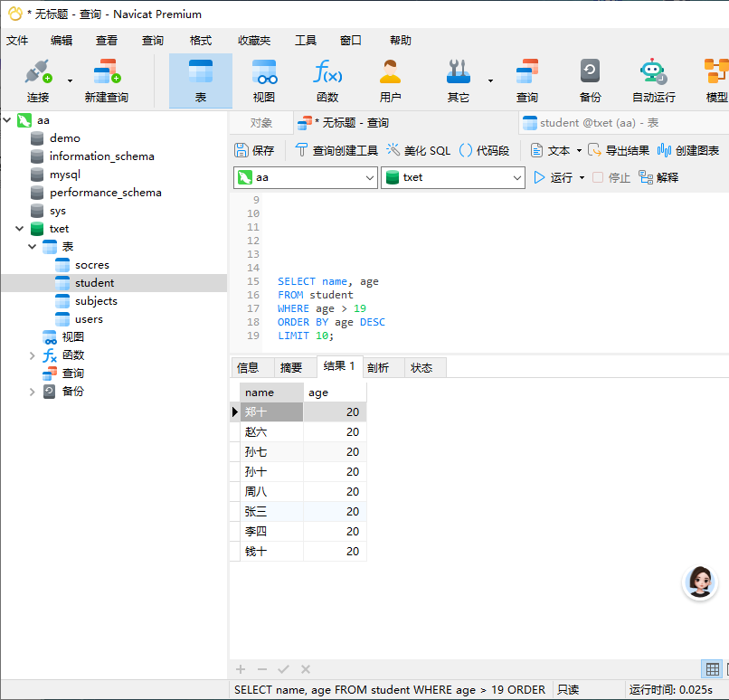Viewport: 729px width, 700px height.
Task: Run the query with 运行 button
Action: point(554,177)
